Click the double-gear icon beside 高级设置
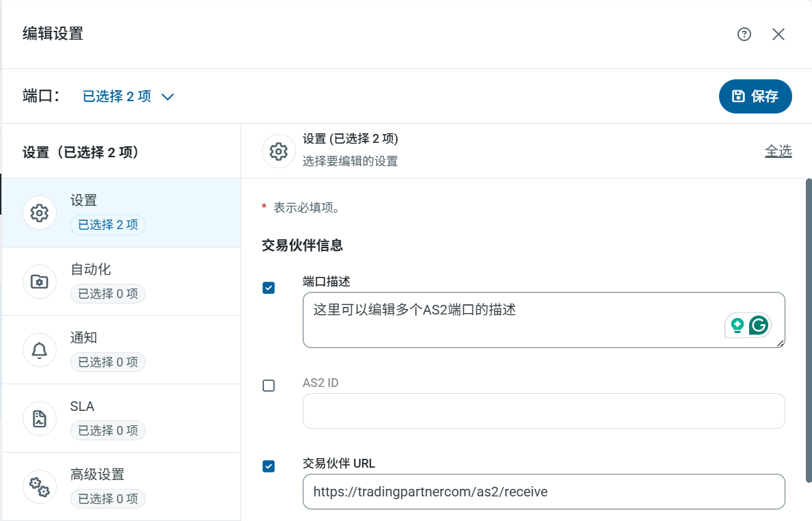Viewport: 812px width, 521px height. pyautogui.click(x=40, y=487)
